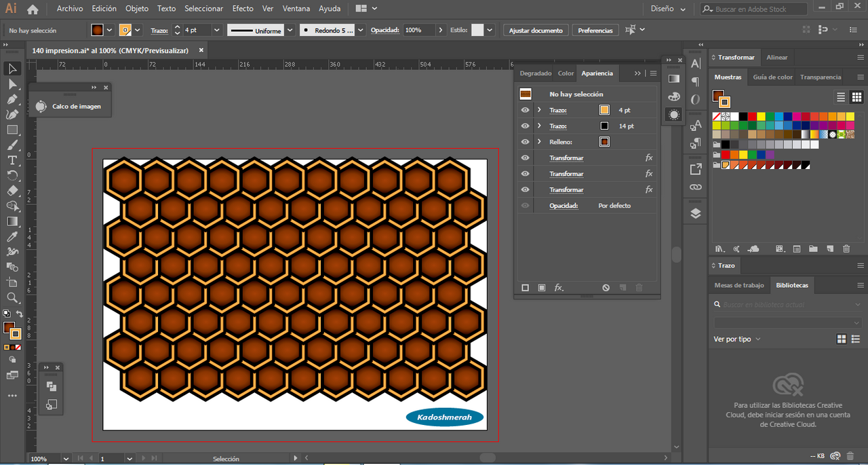Open the Archivo menu

pyautogui.click(x=70, y=9)
